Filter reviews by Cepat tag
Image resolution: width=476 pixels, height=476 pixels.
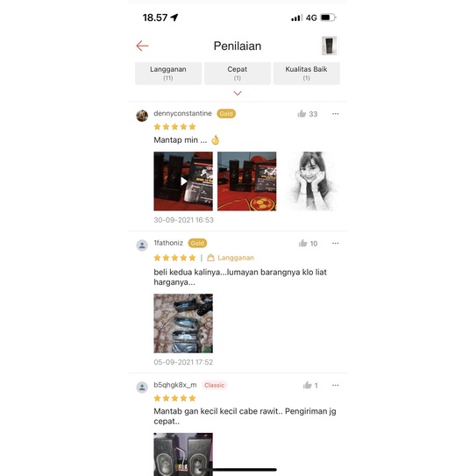click(238, 73)
